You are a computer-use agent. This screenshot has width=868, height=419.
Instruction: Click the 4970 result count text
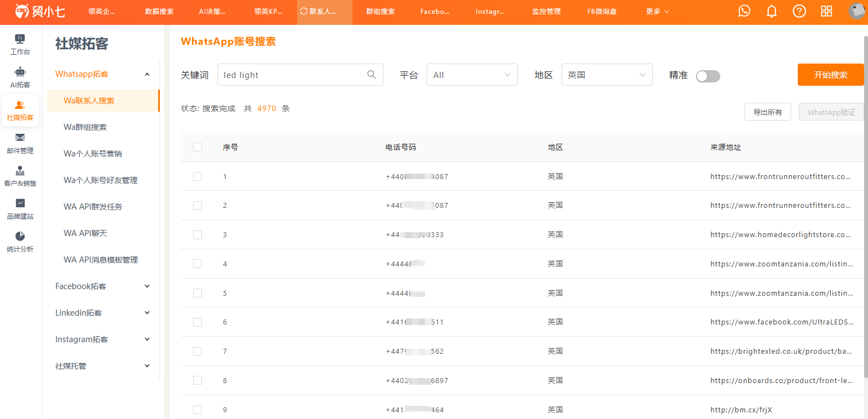click(267, 108)
